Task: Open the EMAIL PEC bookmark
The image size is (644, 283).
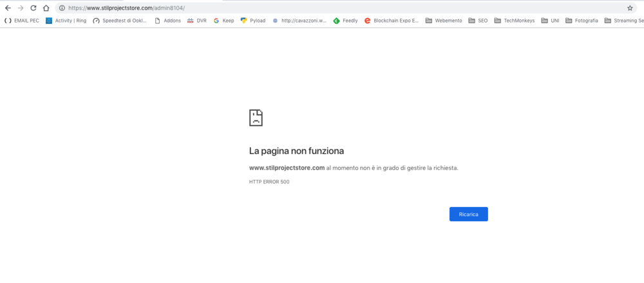Action: point(22,21)
